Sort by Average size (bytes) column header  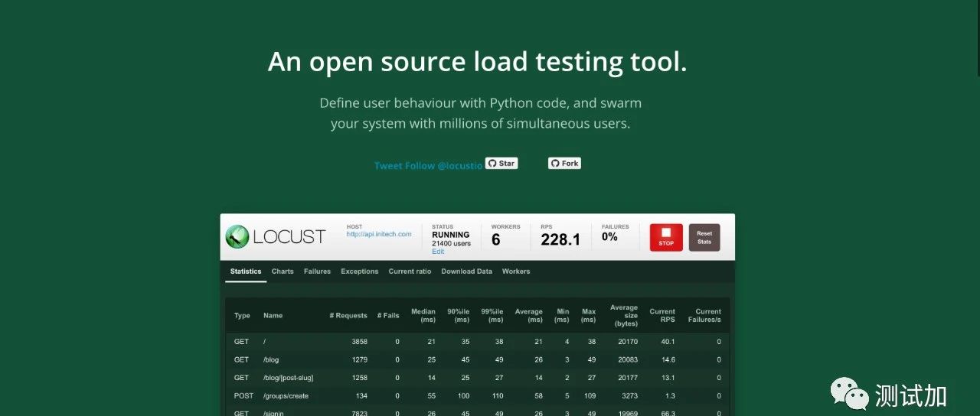(x=624, y=316)
